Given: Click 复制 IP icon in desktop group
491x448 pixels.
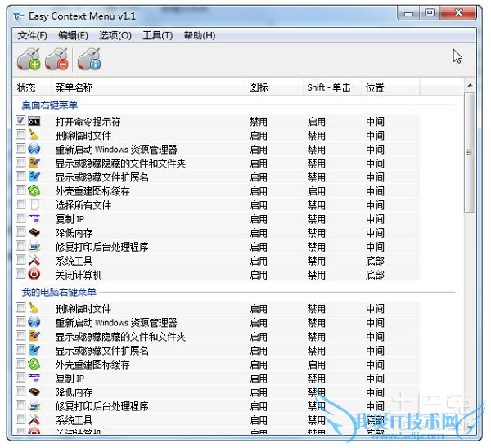Looking at the screenshot, I should 34,218.
